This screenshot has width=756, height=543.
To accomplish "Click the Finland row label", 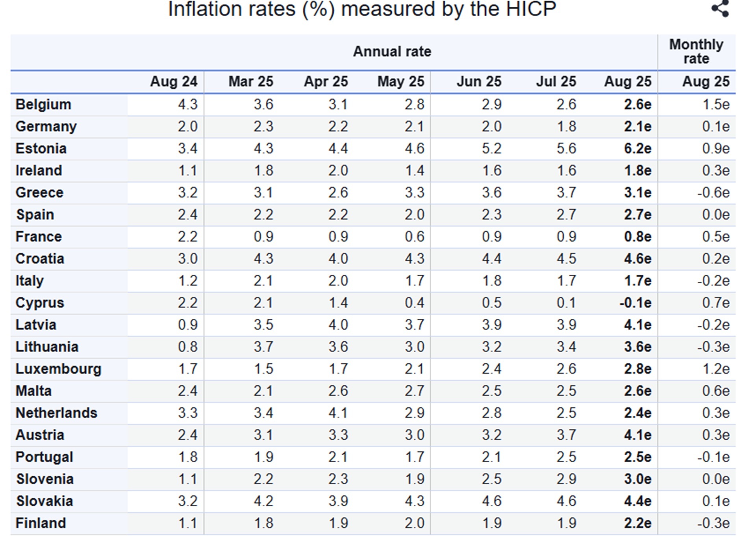I will 41,523.
